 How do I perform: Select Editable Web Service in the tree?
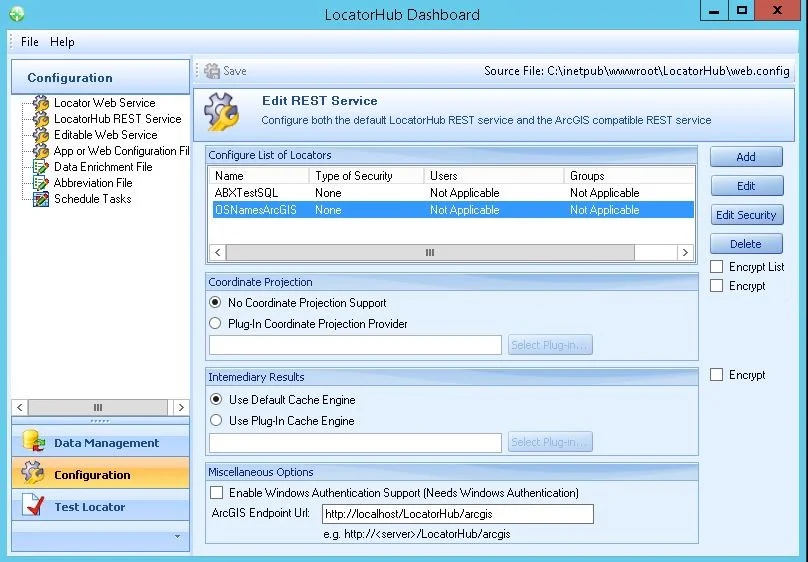pos(106,134)
